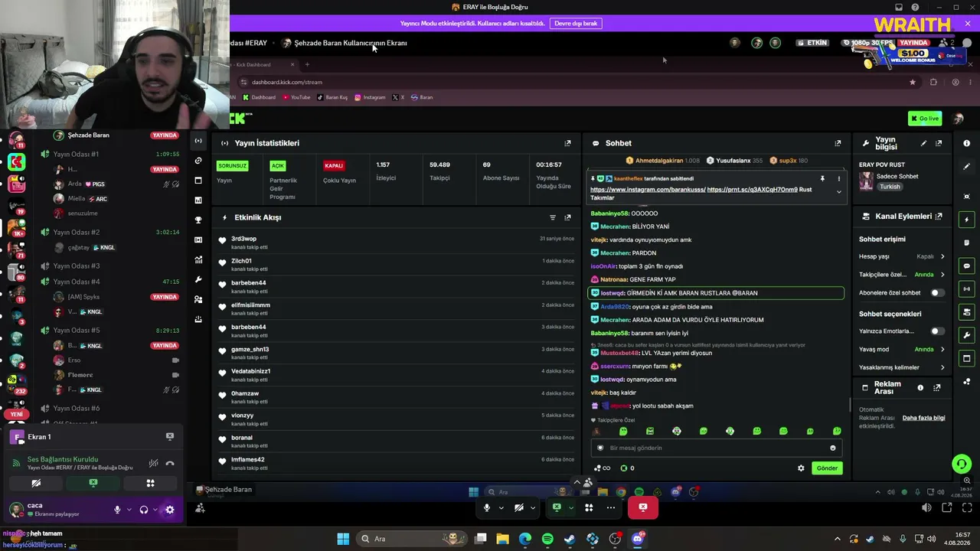
Task: Adjust the stream volume speaker control
Action: [926, 507]
